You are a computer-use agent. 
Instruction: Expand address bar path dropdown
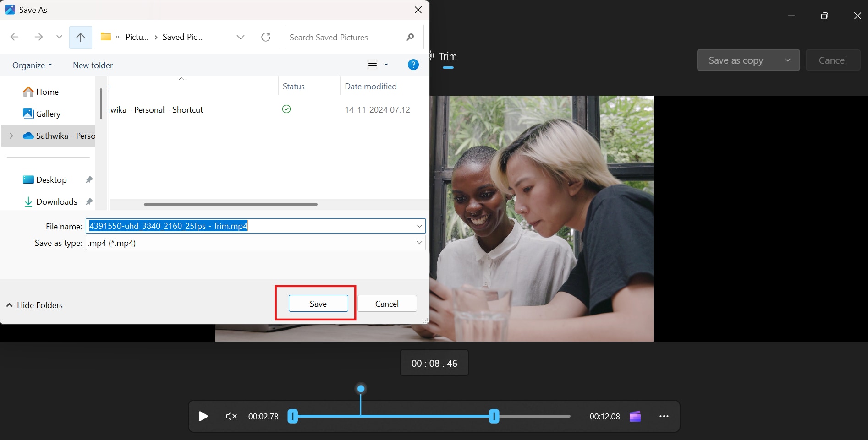click(x=241, y=37)
